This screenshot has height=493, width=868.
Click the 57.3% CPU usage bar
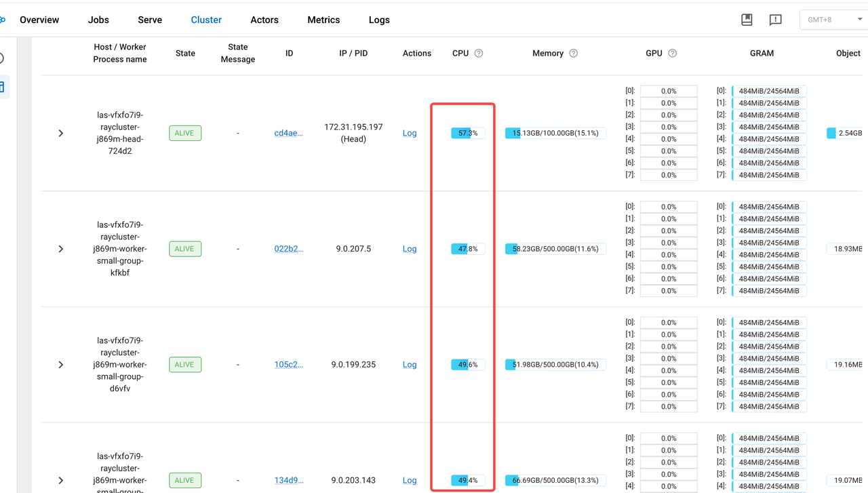[x=468, y=133]
